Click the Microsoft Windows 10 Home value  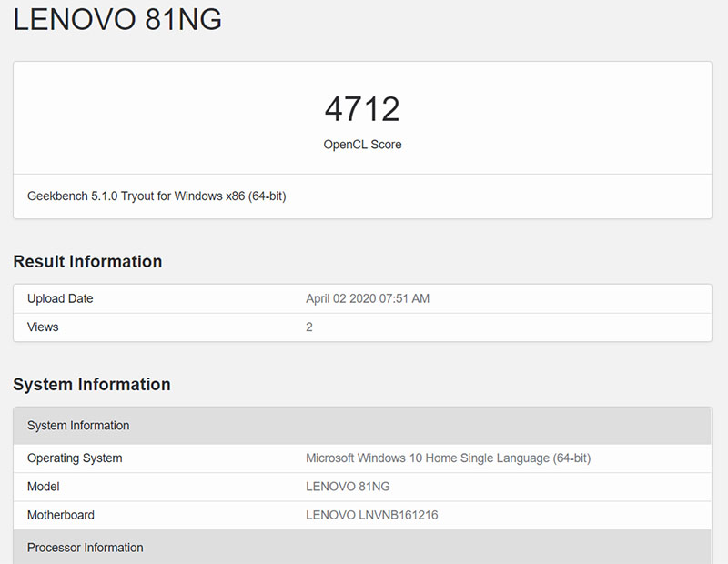click(409, 458)
